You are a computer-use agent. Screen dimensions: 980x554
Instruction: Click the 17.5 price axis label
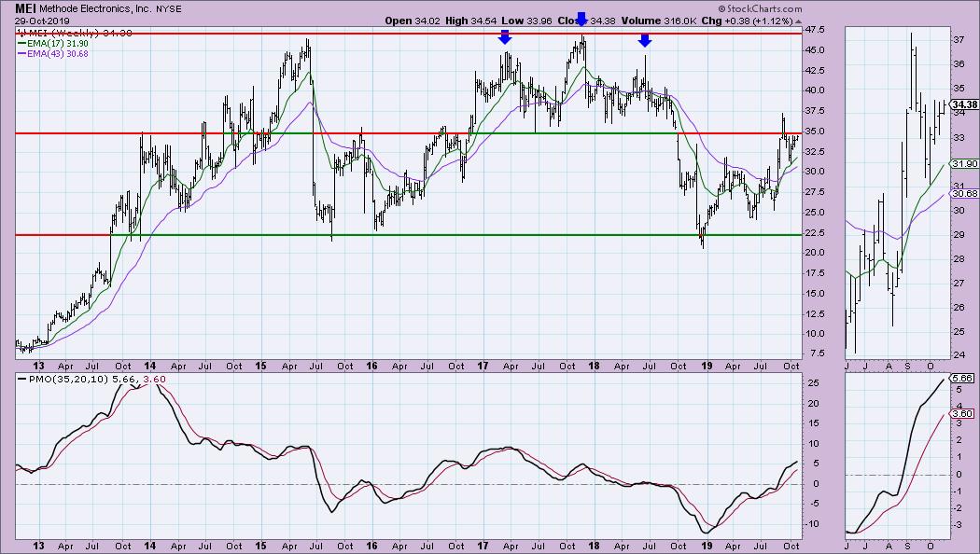click(x=815, y=273)
